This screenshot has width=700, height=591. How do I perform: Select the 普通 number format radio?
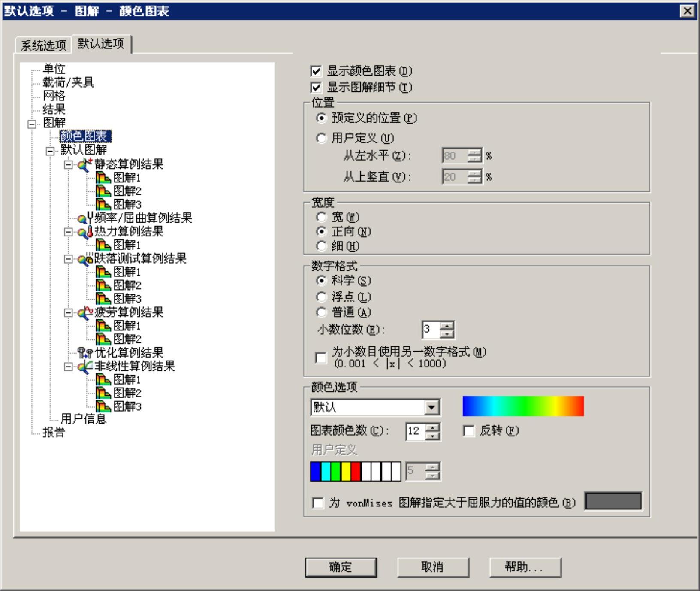point(321,312)
